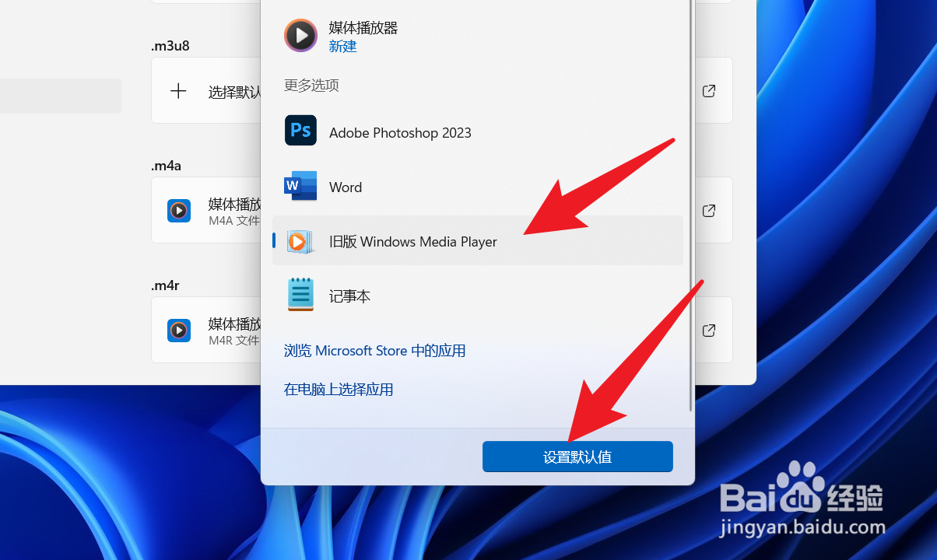
Task: Select 旧版 Windows Media Player option
Action: [x=478, y=241]
